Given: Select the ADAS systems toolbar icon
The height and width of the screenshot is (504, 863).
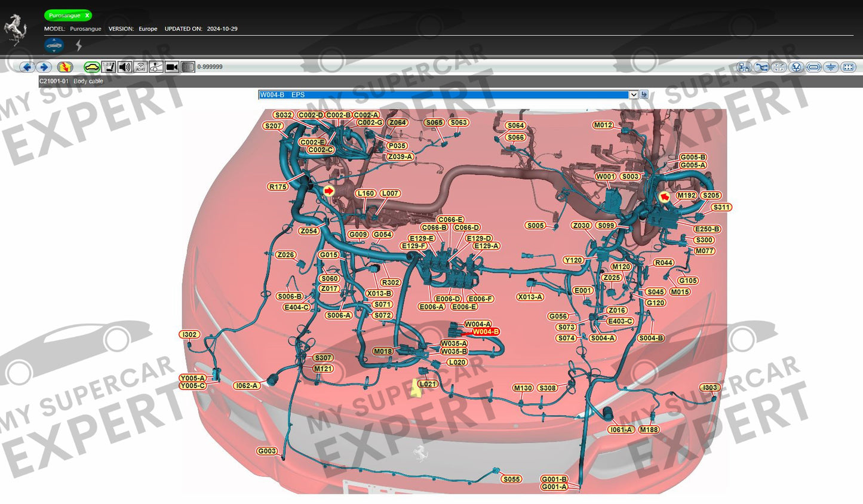Looking at the screenshot, I should click(140, 67).
